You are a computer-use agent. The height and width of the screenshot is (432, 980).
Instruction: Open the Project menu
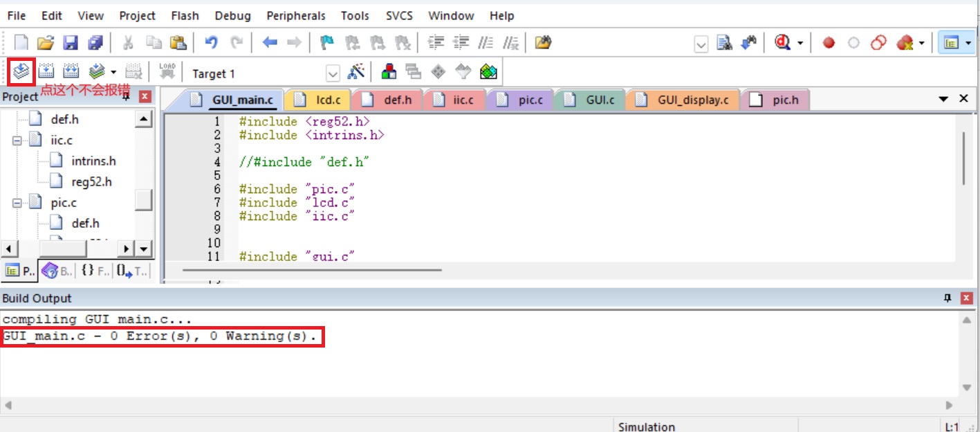[x=137, y=15]
